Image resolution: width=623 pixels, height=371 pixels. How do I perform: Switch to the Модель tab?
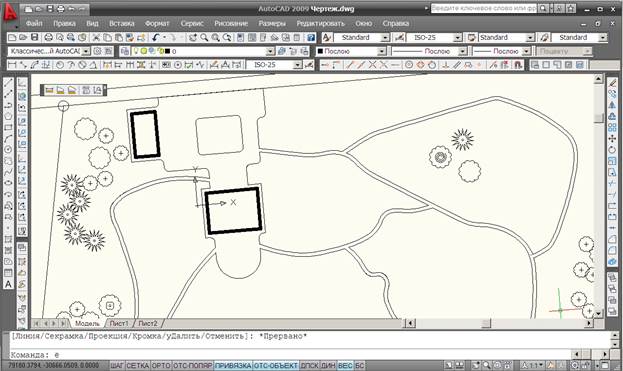[x=87, y=323]
